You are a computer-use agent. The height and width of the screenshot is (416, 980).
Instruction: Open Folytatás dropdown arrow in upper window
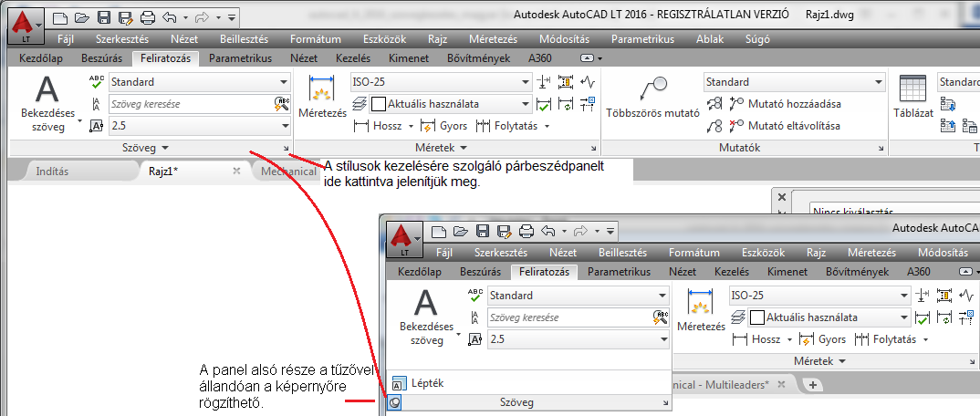coord(547,126)
